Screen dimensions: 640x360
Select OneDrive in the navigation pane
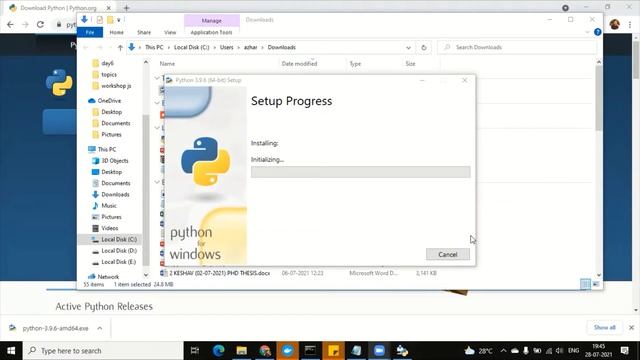tap(109, 100)
